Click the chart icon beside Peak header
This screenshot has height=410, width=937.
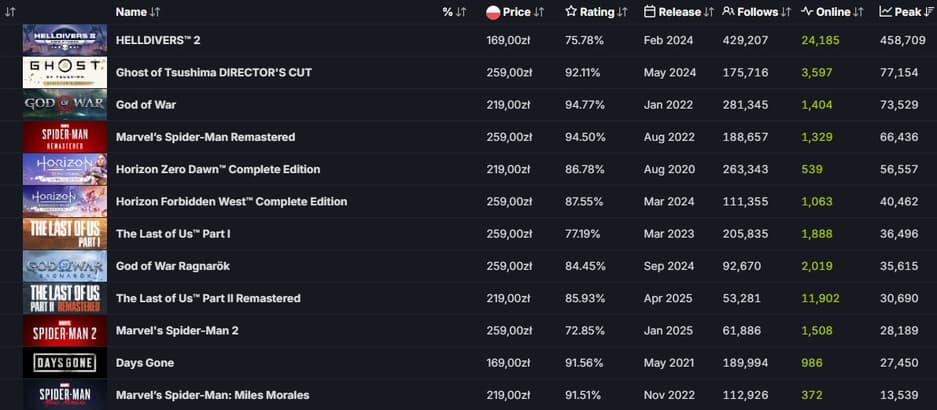coord(886,12)
